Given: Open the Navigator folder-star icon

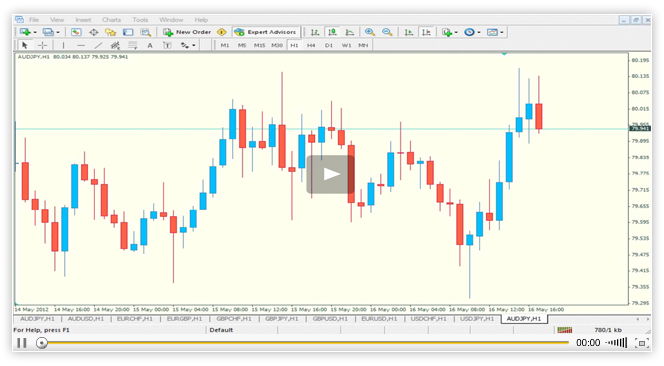Looking at the screenshot, I should (111, 32).
